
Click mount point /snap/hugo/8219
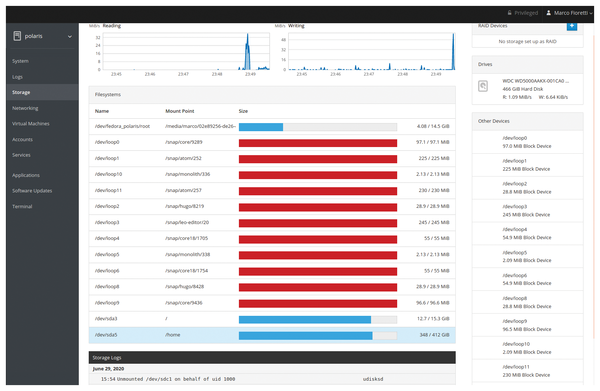[x=184, y=206]
